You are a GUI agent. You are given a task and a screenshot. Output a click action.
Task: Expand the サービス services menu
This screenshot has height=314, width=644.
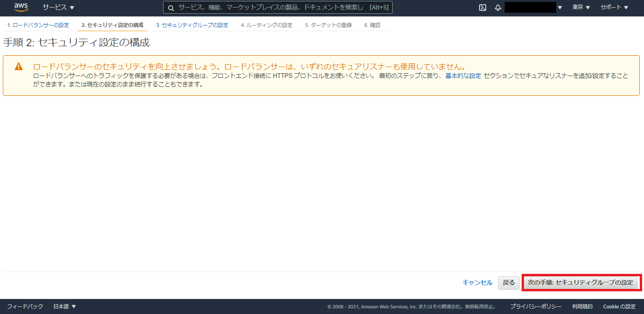point(59,8)
